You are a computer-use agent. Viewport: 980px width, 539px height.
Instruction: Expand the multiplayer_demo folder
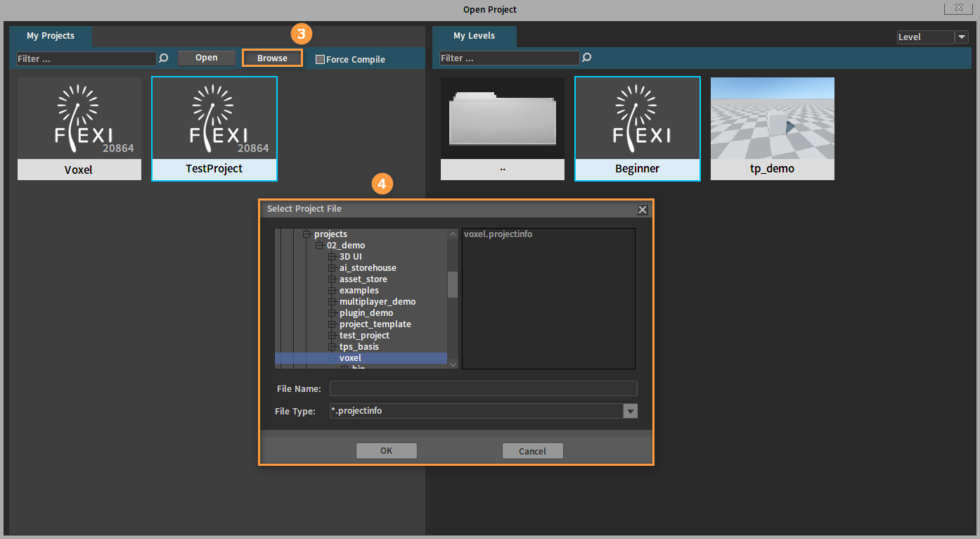click(x=332, y=302)
